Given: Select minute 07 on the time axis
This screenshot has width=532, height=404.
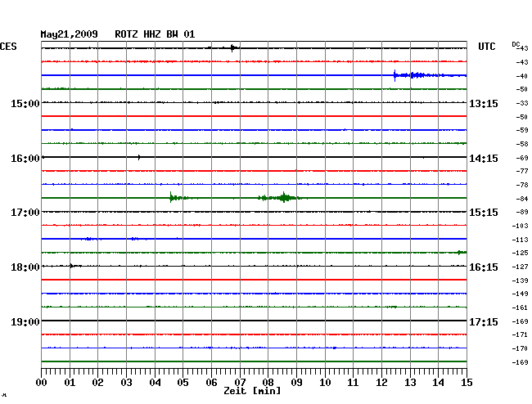Looking at the screenshot, I should (x=240, y=382).
